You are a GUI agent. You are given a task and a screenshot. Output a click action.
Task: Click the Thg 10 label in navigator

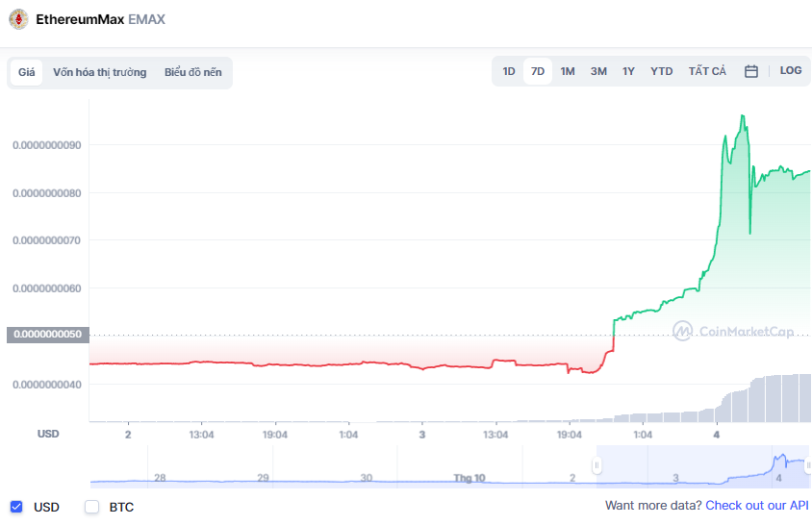[x=469, y=478]
